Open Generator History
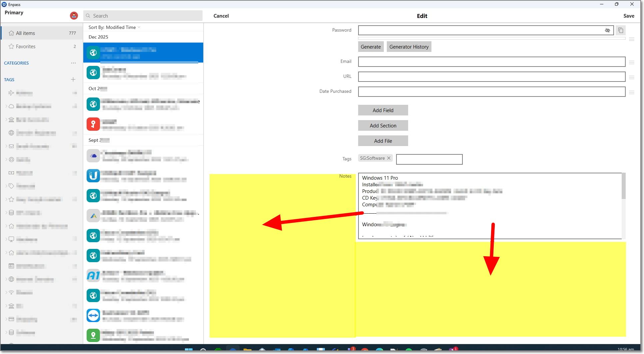644x354 pixels. tap(409, 47)
